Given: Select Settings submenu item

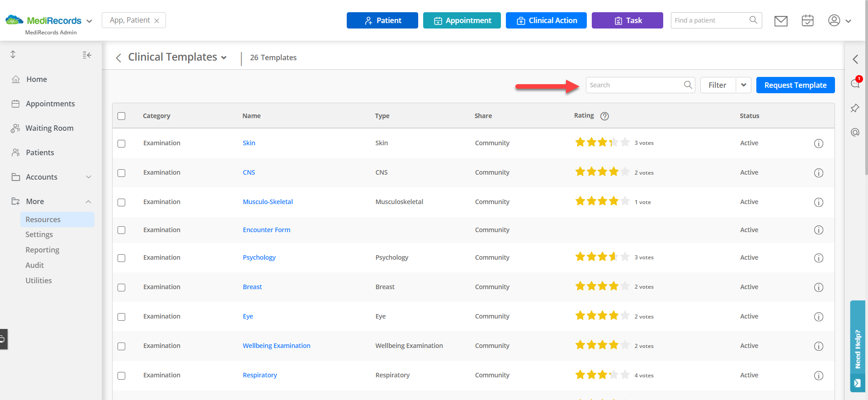Looking at the screenshot, I should pos(39,234).
